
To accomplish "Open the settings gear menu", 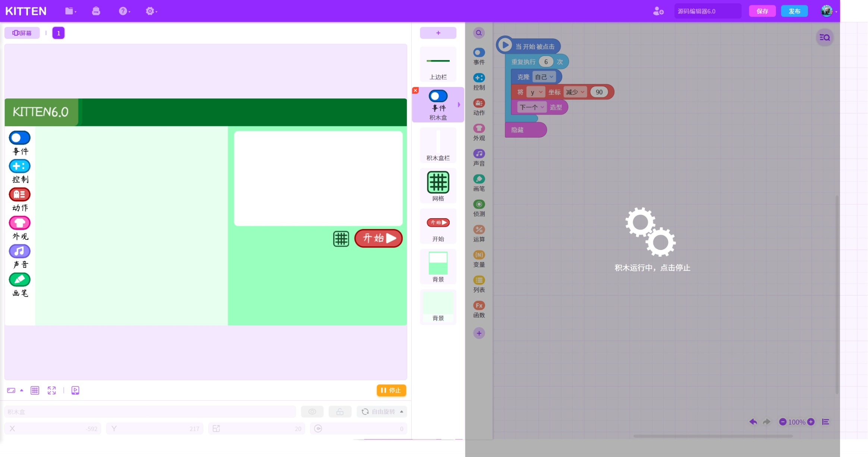I will pos(151,11).
